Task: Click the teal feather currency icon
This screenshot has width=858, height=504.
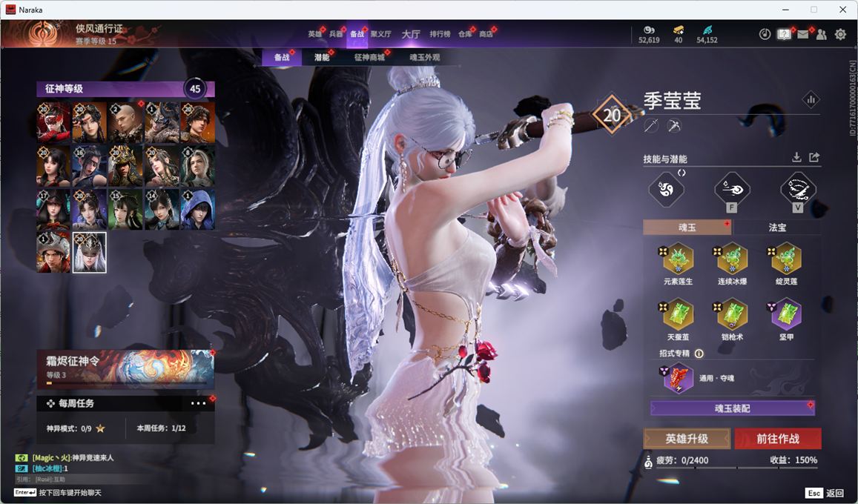Action: pyautogui.click(x=707, y=30)
